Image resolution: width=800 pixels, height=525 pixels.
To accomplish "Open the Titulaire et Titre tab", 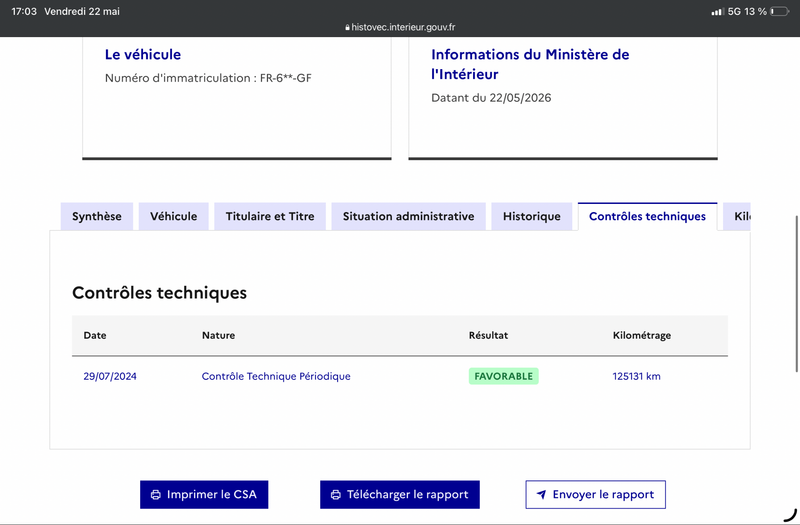I will (x=270, y=216).
